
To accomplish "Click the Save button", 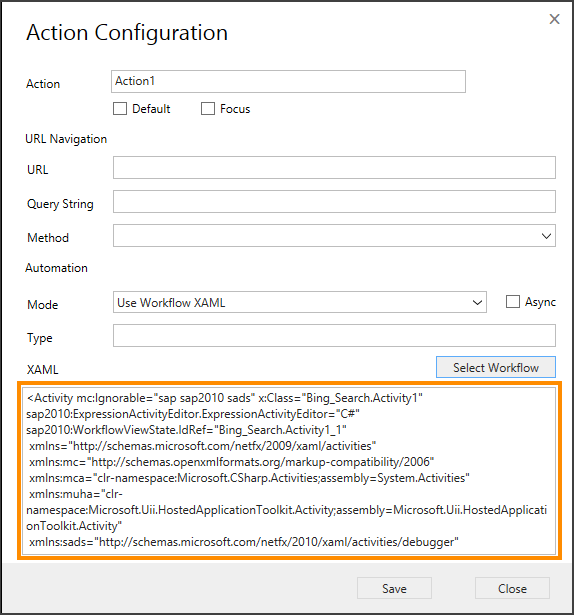I will (394, 588).
